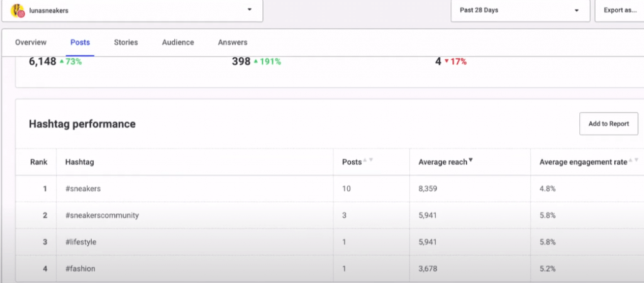Open the Past 28 Days date range dropdown
The width and height of the screenshot is (644, 283).
pyautogui.click(x=520, y=10)
